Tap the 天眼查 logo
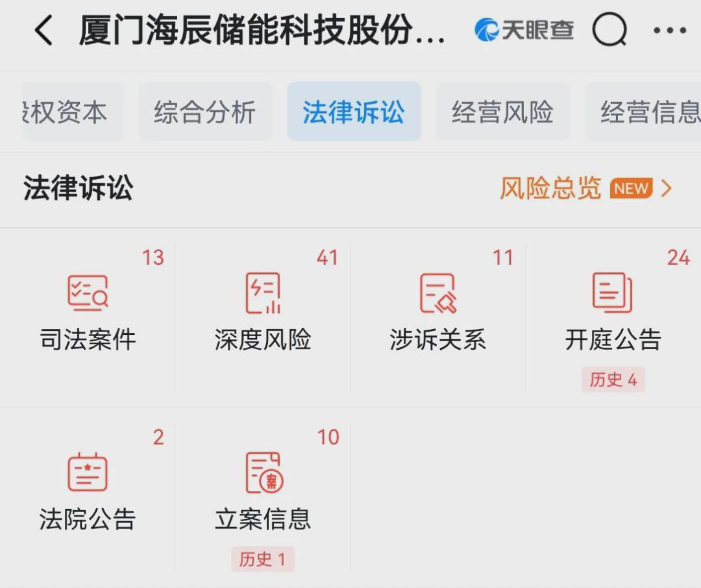The height and width of the screenshot is (588, 701). click(x=524, y=30)
